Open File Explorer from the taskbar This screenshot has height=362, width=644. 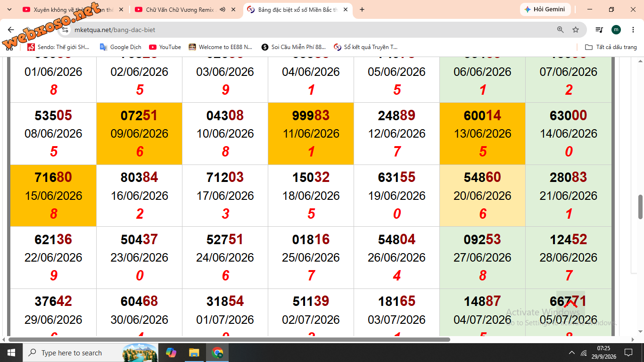point(194,353)
